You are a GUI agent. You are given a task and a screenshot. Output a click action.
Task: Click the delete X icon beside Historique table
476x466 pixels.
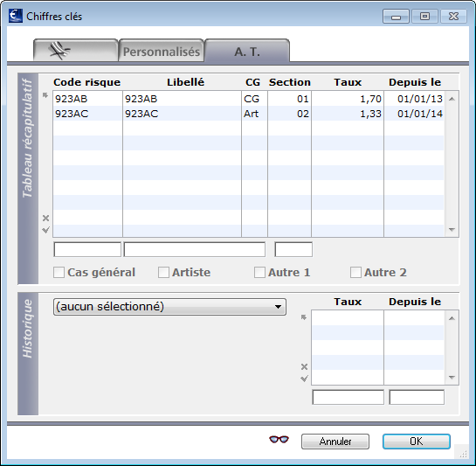pyautogui.click(x=304, y=366)
